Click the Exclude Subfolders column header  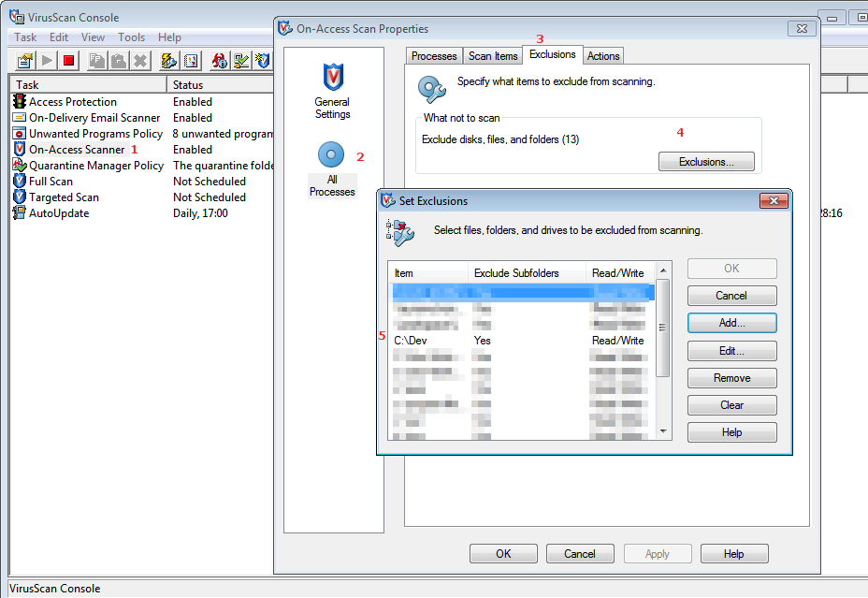tap(527, 273)
